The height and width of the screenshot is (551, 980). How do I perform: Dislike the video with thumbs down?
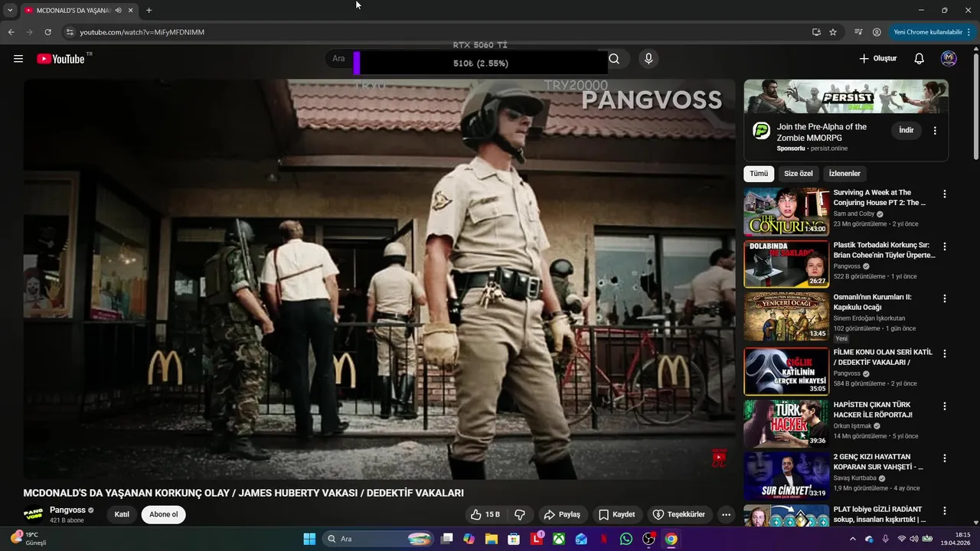tap(520, 514)
